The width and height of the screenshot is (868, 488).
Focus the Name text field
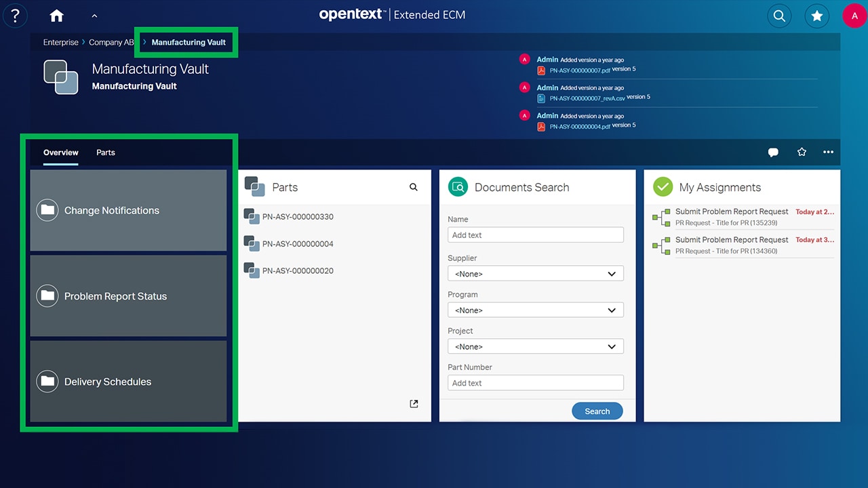pos(536,235)
